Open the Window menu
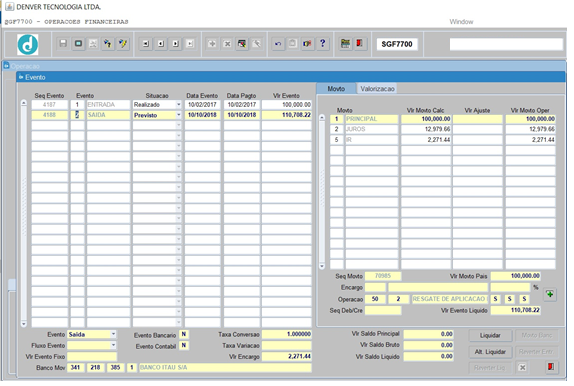The height and width of the screenshot is (386, 574). 461,22
